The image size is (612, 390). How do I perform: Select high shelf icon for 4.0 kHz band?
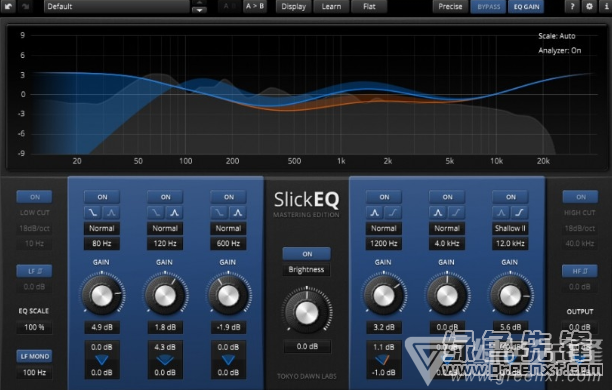(x=456, y=213)
